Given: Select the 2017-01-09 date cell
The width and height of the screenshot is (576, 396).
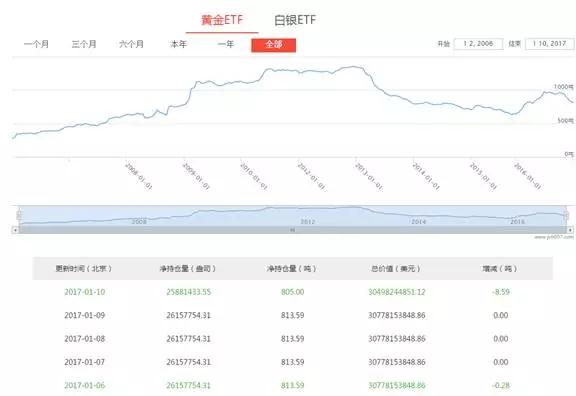Looking at the screenshot, I should pyautogui.click(x=84, y=315).
